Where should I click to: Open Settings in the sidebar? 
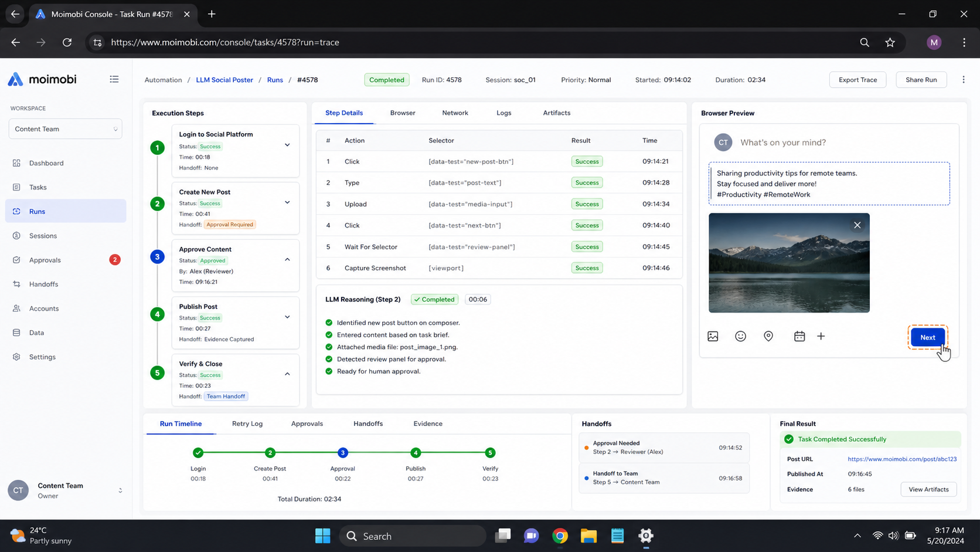coord(66,357)
